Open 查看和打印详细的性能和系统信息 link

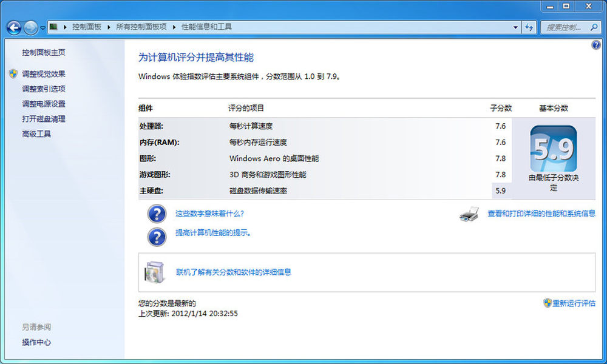point(541,214)
